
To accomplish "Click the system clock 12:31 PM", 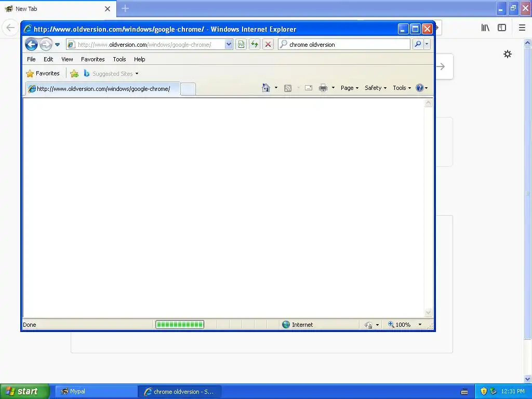I will tap(513, 391).
